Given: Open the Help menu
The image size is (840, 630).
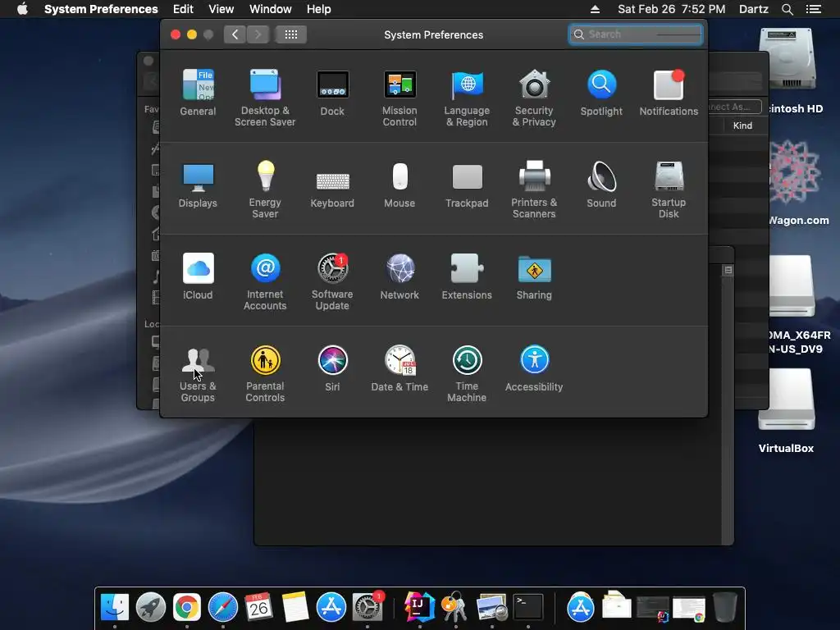Looking at the screenshot, I should point(319,9).
